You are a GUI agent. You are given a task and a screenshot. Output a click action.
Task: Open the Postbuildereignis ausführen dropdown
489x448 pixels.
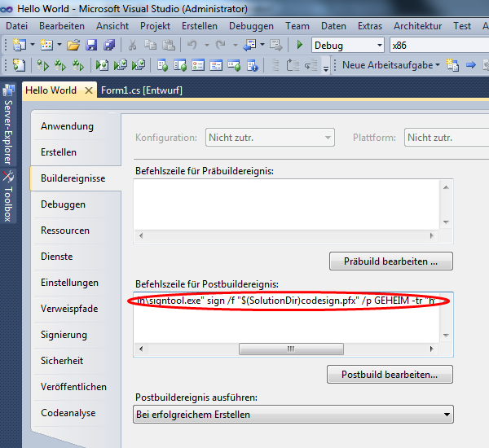tap(293, 415)
